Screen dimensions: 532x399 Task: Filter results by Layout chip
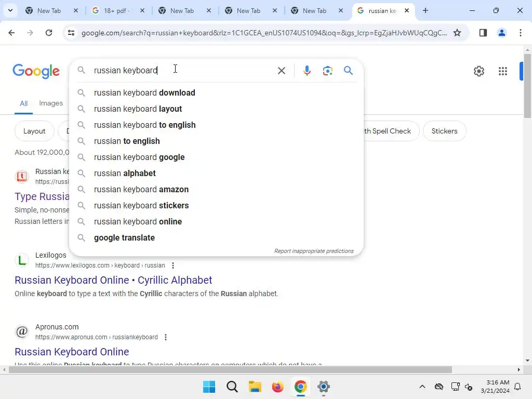click(34, 131)
